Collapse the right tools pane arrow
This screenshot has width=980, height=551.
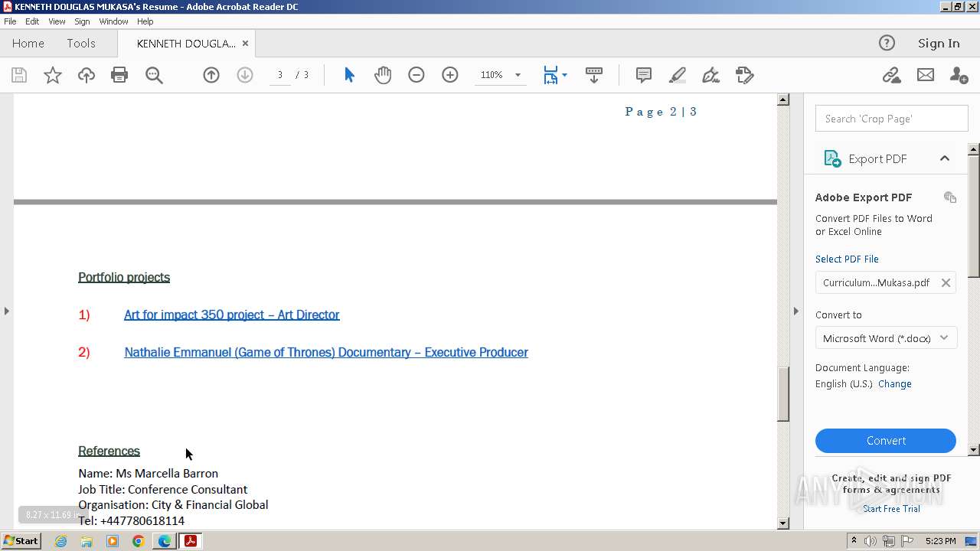pyautogui.click(x=795, y=311)
